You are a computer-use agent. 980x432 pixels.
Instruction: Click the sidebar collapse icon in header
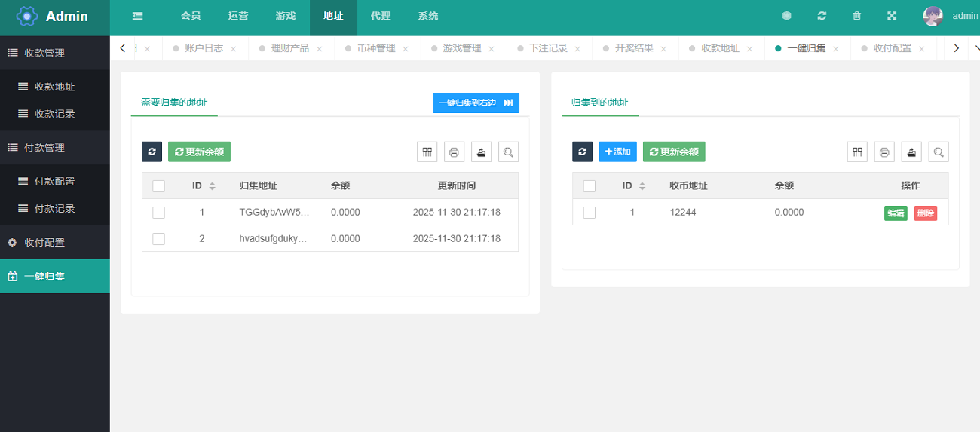click(x=137, y=16)
